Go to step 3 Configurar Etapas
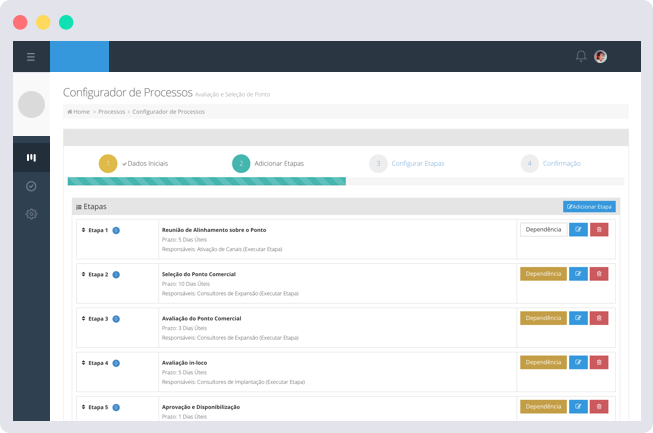653x433 pixels. coord(417,163)
